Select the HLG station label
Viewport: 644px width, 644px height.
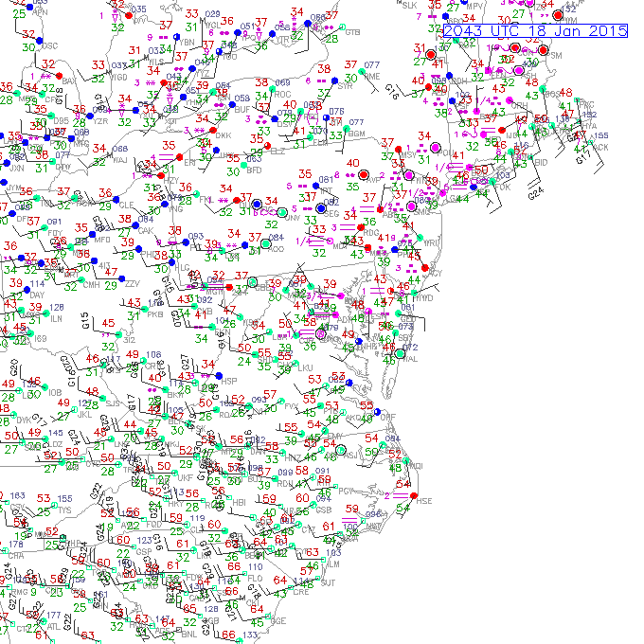pyautogui.click(x=182, y=267)
